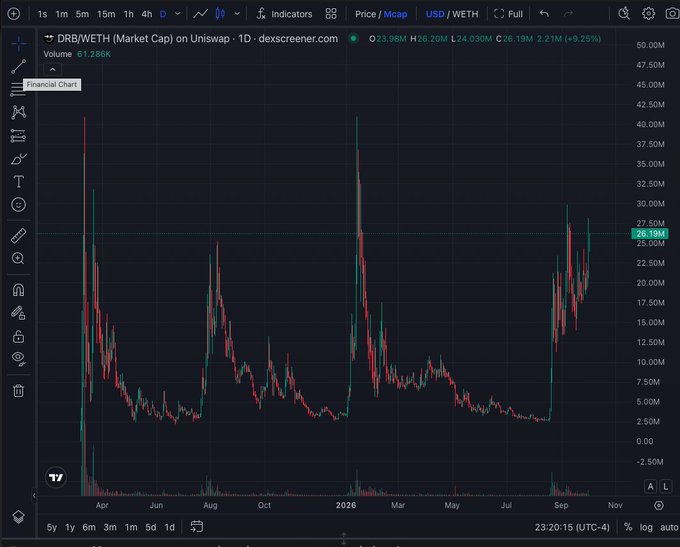This screenshot has height=547, width=680.
Task: Select the 1m interval in top toolbar
Action: (62, 14)
